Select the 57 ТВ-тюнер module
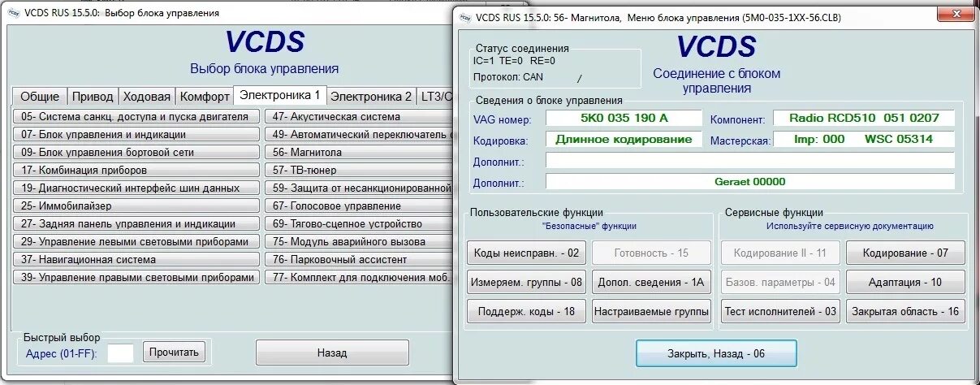 pyautogui.click(x=359, y=170)
